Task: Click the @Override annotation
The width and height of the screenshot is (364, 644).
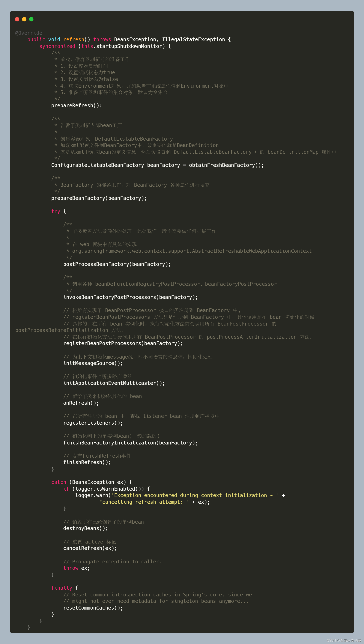Action: click(29, 33)
